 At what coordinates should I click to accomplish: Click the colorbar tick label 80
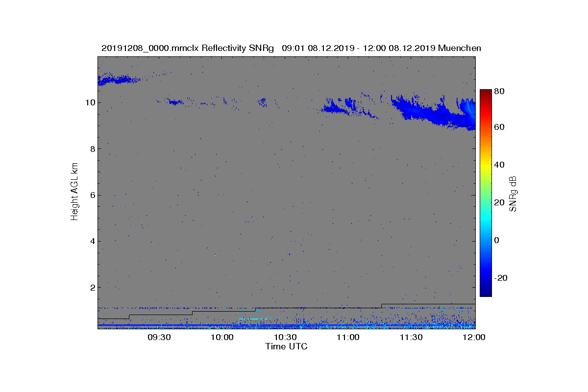[x=500, y=91]
